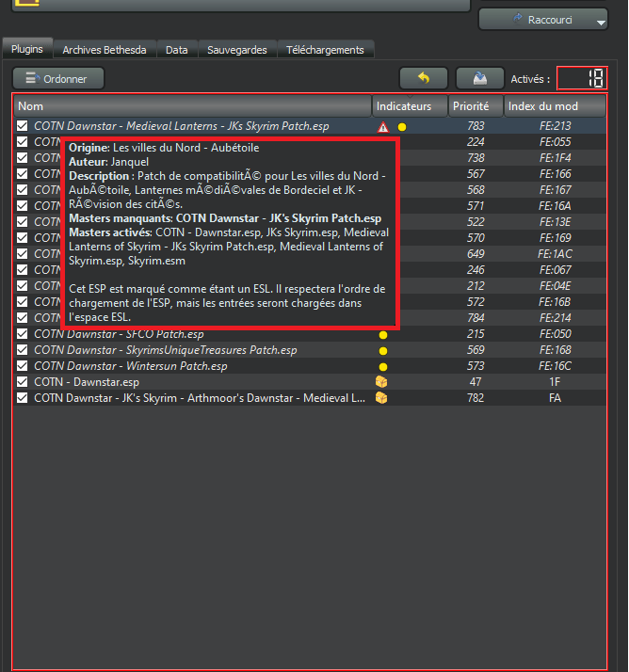This screenshot has width=629, height=672.
Task: Sort plugins by the Nom column header
Action: (192, 105)
